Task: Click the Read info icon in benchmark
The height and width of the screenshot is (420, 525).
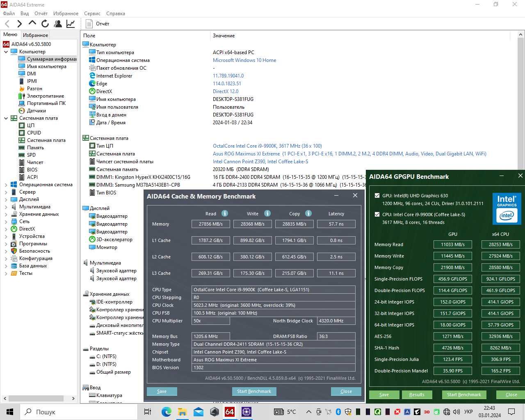Action: coord(225,213)
